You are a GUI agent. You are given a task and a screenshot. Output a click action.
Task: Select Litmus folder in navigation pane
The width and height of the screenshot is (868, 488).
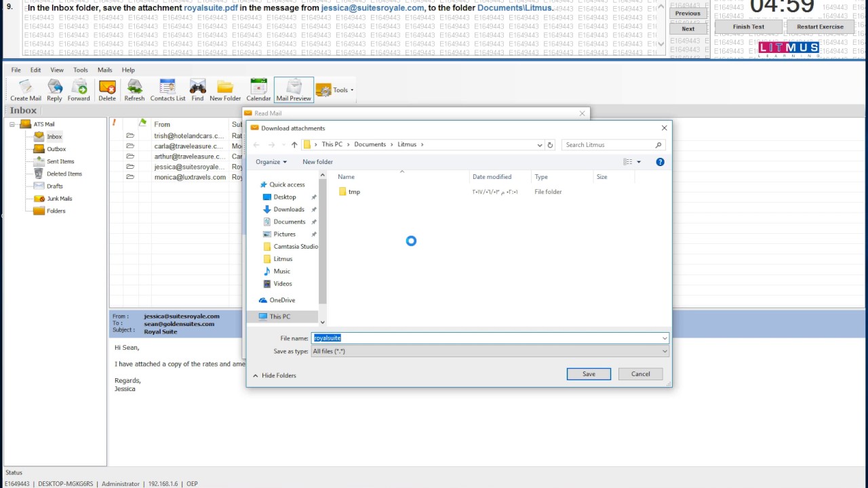[283, 259]
